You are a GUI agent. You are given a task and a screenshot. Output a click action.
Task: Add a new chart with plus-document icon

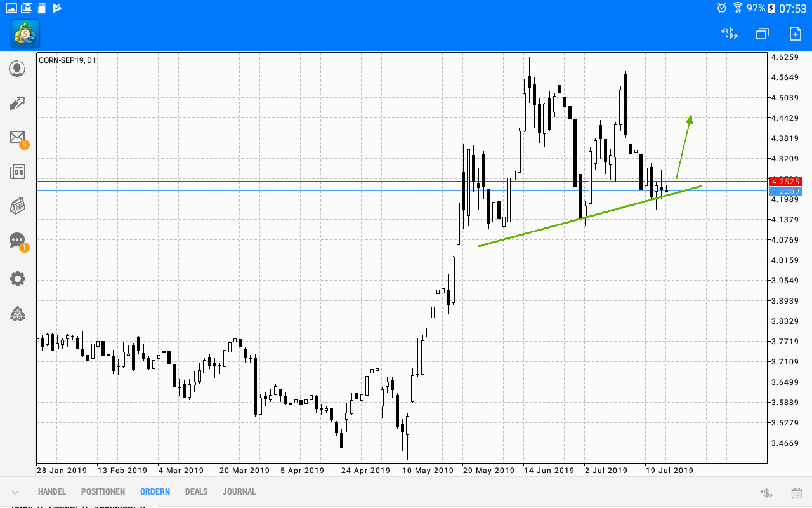click(795, 33)
